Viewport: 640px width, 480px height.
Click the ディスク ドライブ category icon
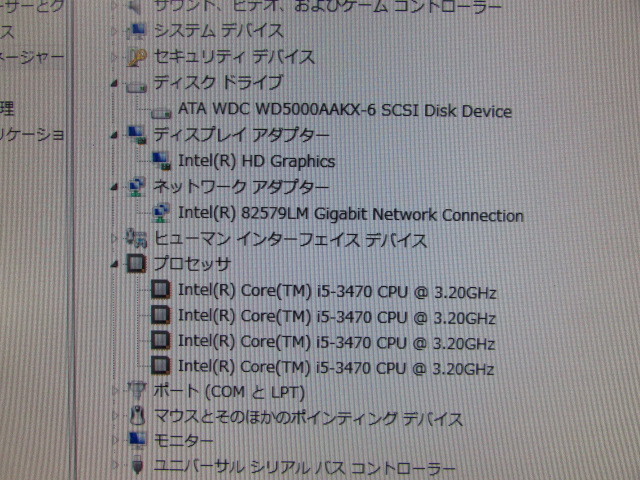(x=136, y=86)
